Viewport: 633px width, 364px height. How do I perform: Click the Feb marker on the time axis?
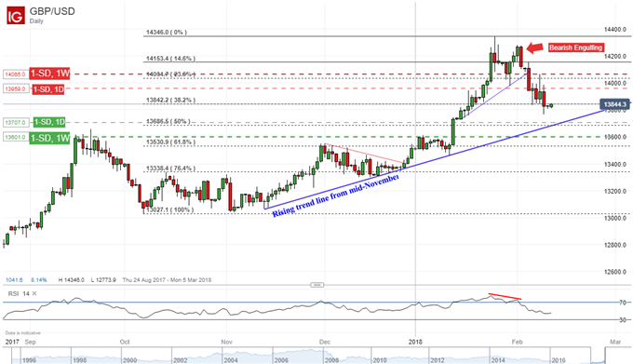(x=518, y=342)
